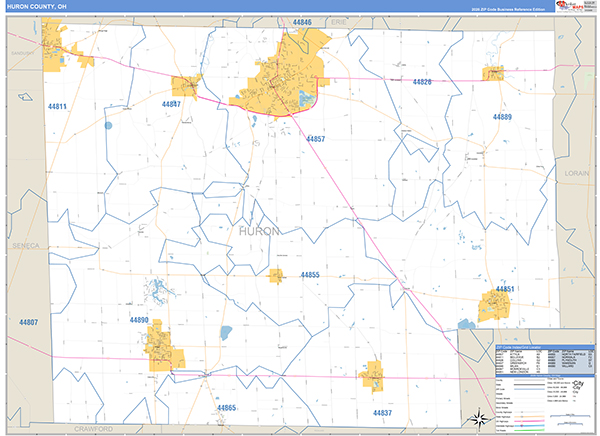Screen dimensions: 600x436
Task: Click the ZIP code label 44890
Action: (x=139, y=320)
